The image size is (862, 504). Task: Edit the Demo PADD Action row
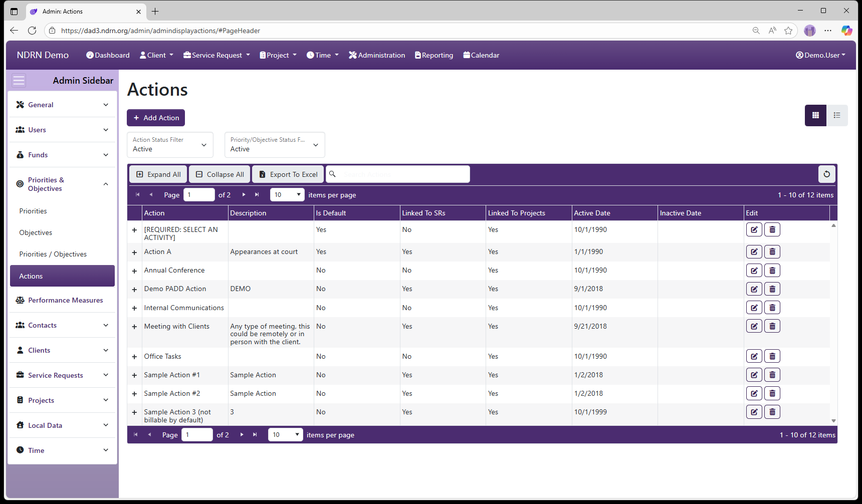coord(754,289)
